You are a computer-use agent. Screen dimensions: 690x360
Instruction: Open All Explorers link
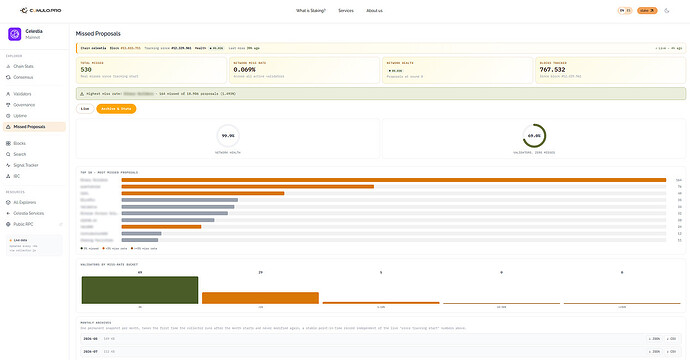(x=25, y=202)
